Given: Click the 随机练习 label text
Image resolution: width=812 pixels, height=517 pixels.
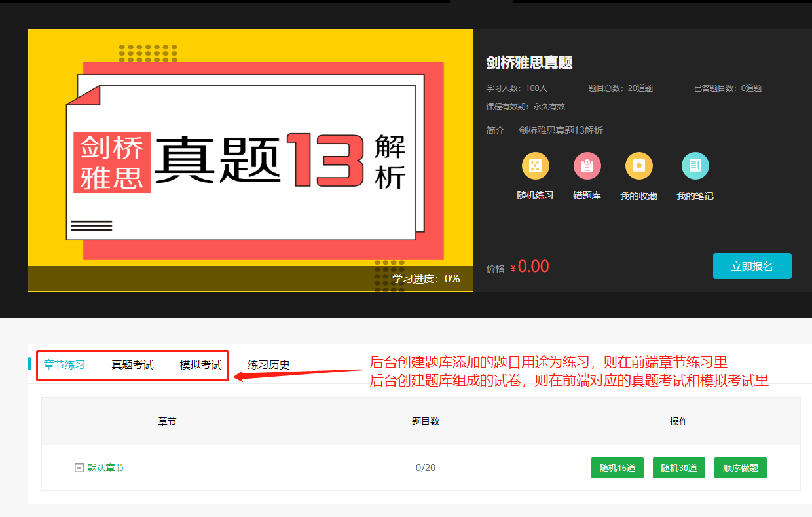Looking at the screenshot, I should [x=536, y=195].
